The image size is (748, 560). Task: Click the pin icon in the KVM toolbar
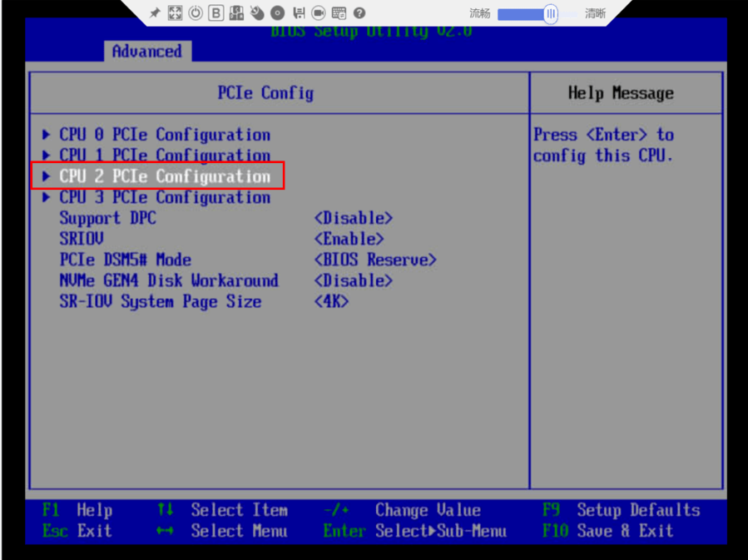click(155, 12)
